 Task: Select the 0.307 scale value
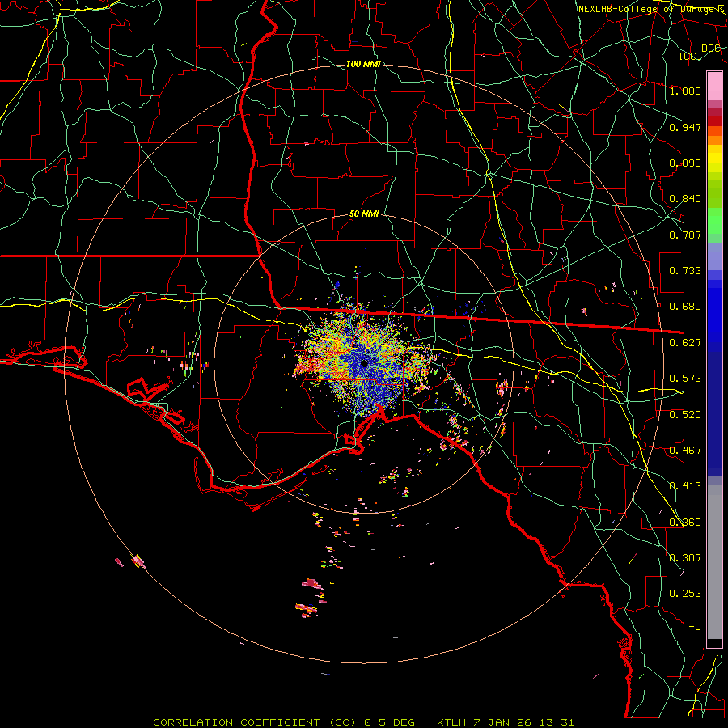685,558
